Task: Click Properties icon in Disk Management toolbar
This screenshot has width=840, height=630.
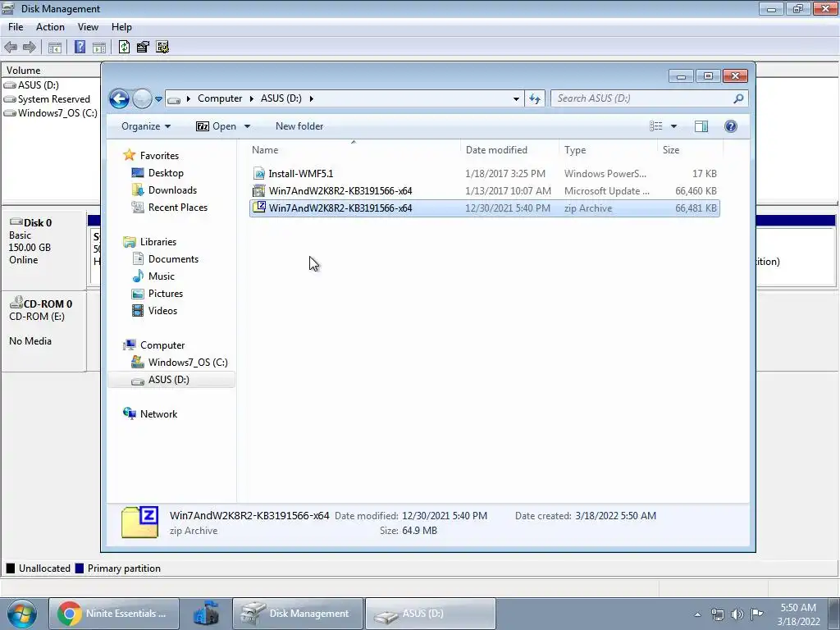Action: [143, 47]
